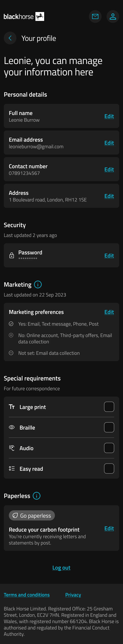Select the Easy read checkbox
123x644 pixels.
pos(109,469)
